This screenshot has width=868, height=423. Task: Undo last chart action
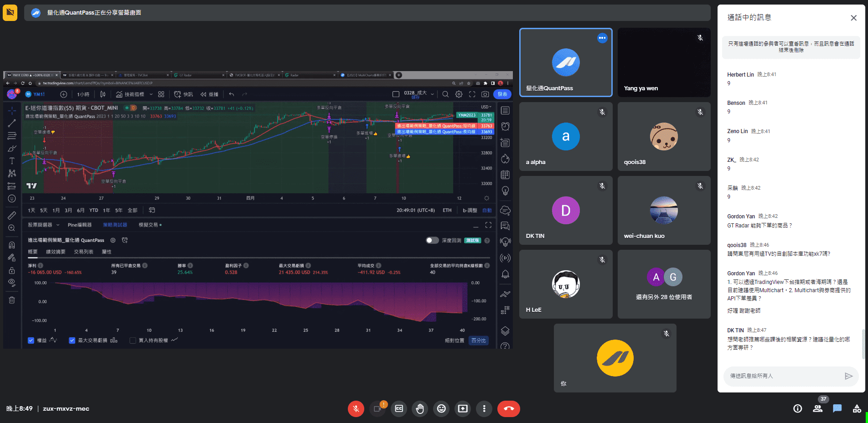[232, 94]
